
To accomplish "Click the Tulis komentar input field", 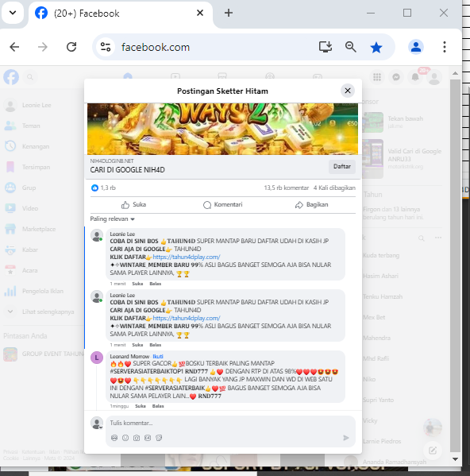I will [x=230, y=424].
